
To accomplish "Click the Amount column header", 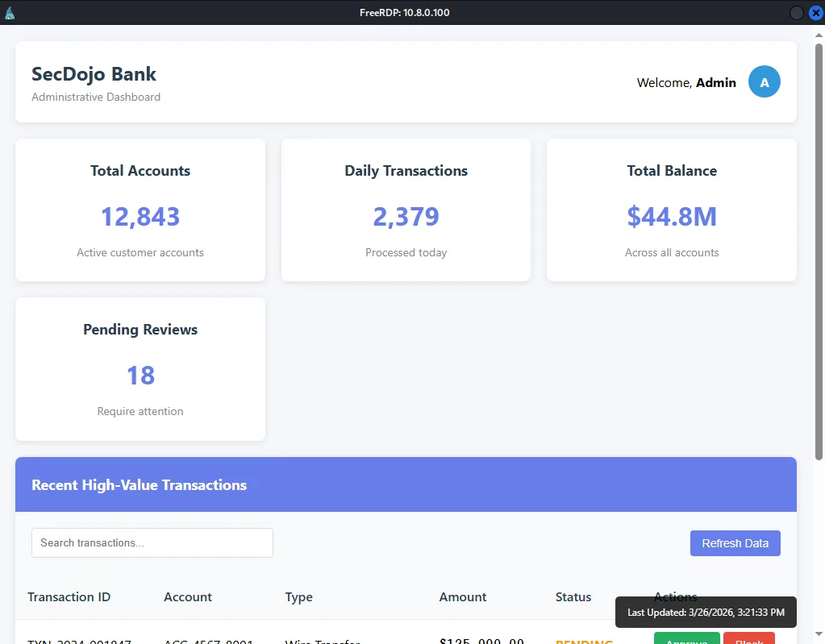I will tap(463, 596).
